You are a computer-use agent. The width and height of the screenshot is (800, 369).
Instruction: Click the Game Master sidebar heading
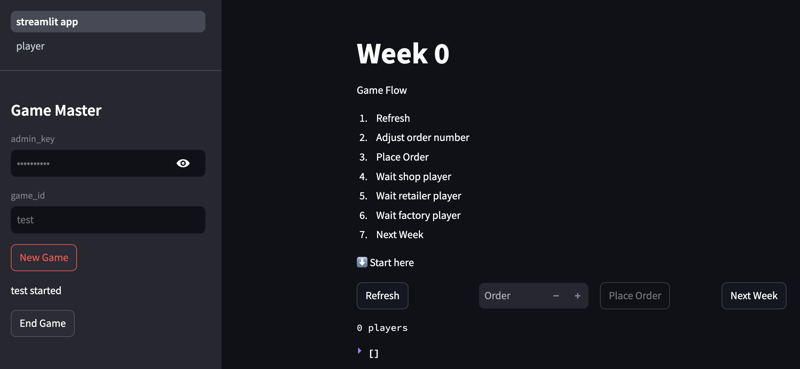tap(56, 110)
